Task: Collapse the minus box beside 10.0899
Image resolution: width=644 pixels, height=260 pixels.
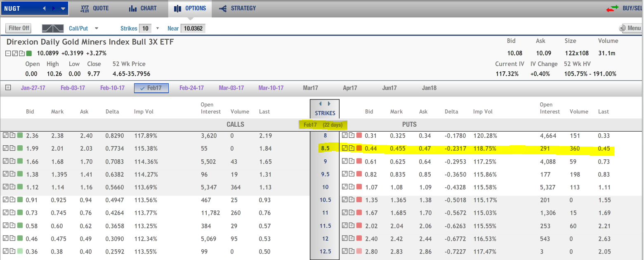Action: [8, 53]
